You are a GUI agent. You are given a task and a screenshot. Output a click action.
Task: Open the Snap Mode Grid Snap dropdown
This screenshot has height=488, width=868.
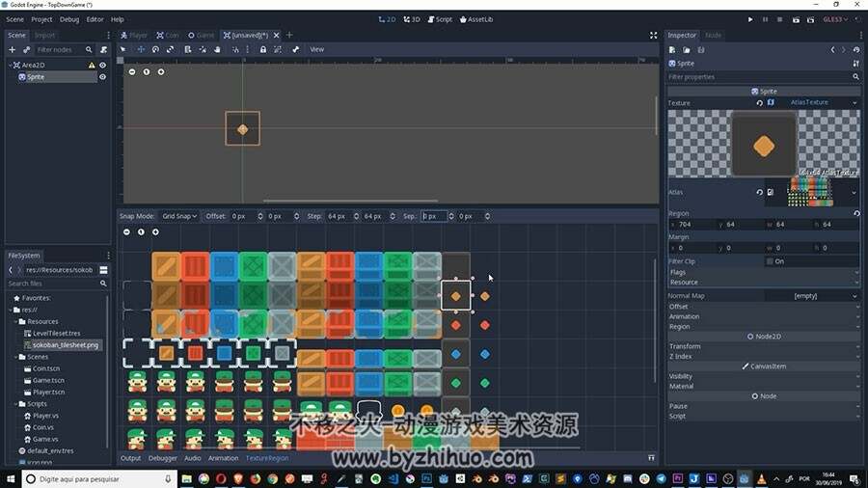[178, 216]
